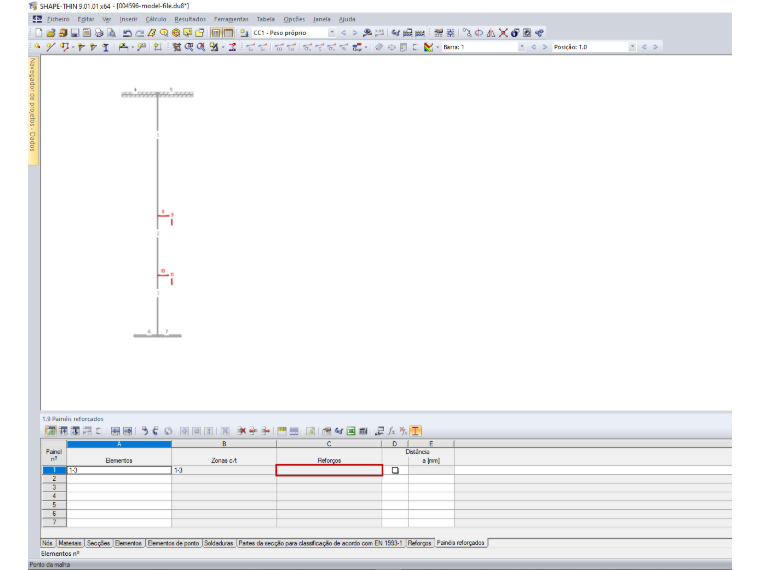Viewport: 760px width, 570px height.
Task: Click the New file icon
Action: click(39, 33)
